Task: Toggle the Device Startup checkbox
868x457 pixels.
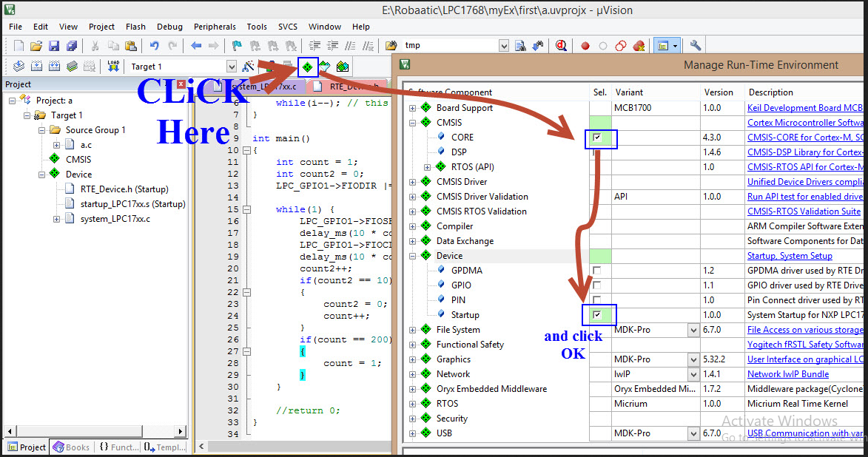Action: pyautogui.click(x=596, y=315)
